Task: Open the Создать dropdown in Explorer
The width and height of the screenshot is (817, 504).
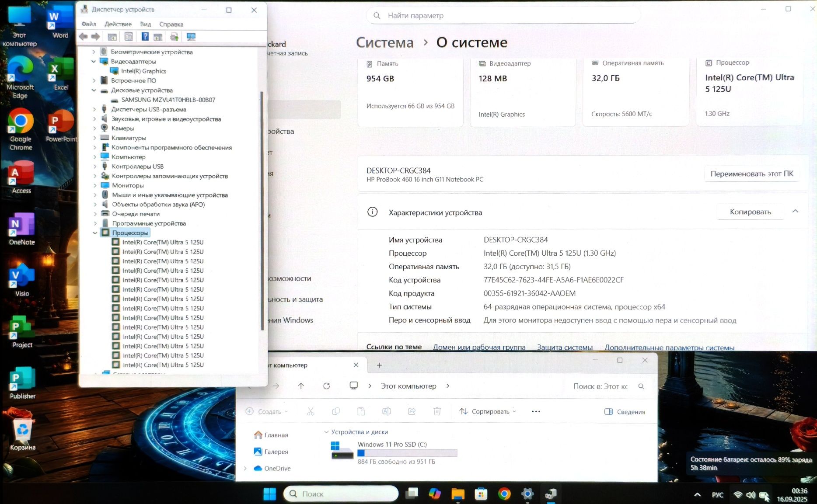Action: 267,411
